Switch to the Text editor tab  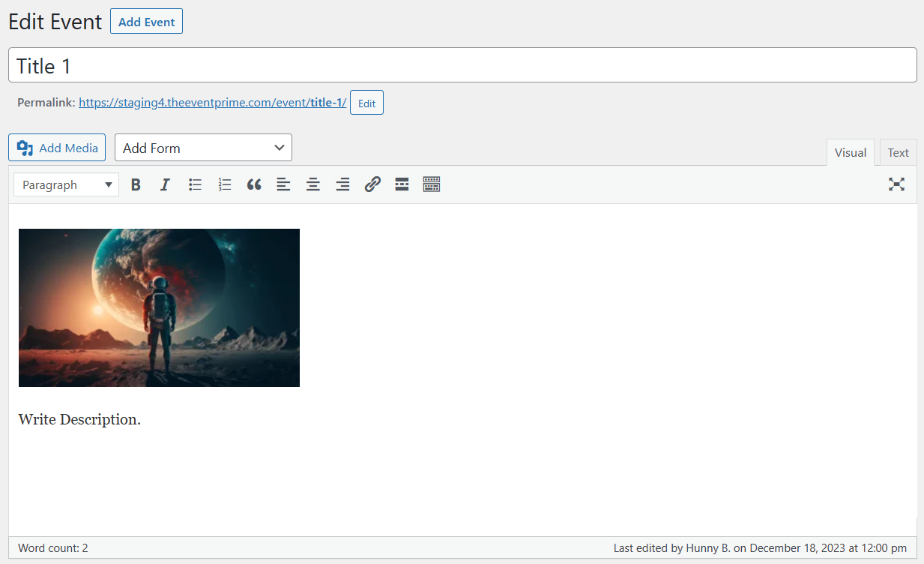[898, 153]
